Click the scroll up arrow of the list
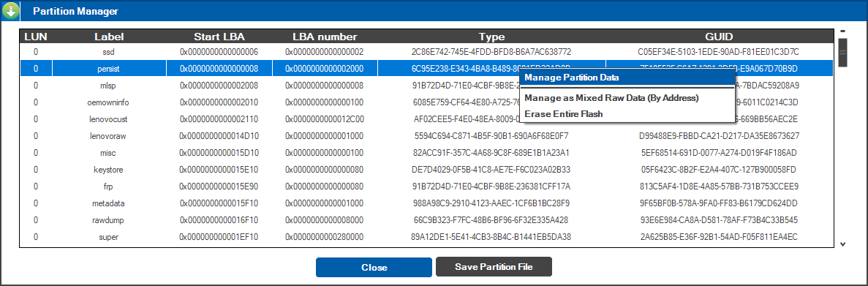The width and height of the screenshot is (868, 286). [843, 31]
